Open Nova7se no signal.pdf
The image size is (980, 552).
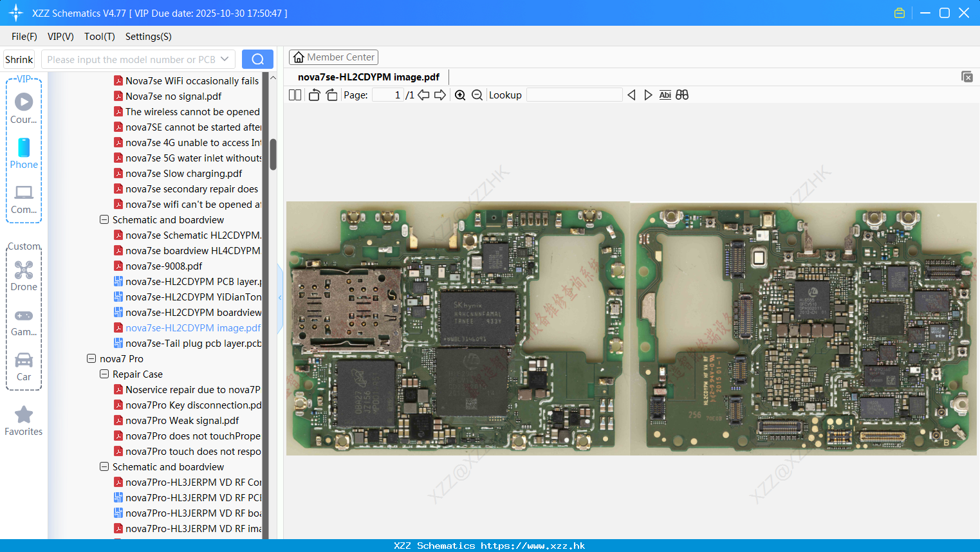[173, 96]
